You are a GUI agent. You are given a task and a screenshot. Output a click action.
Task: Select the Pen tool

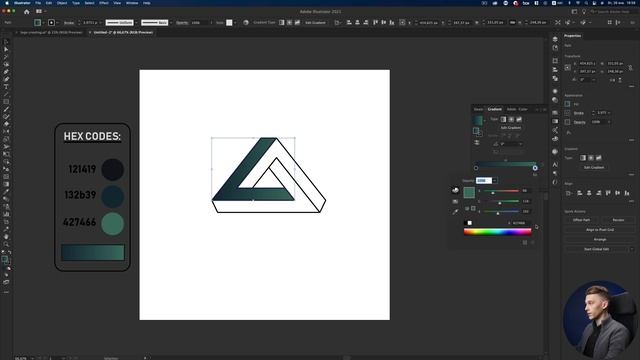point(6,72)
